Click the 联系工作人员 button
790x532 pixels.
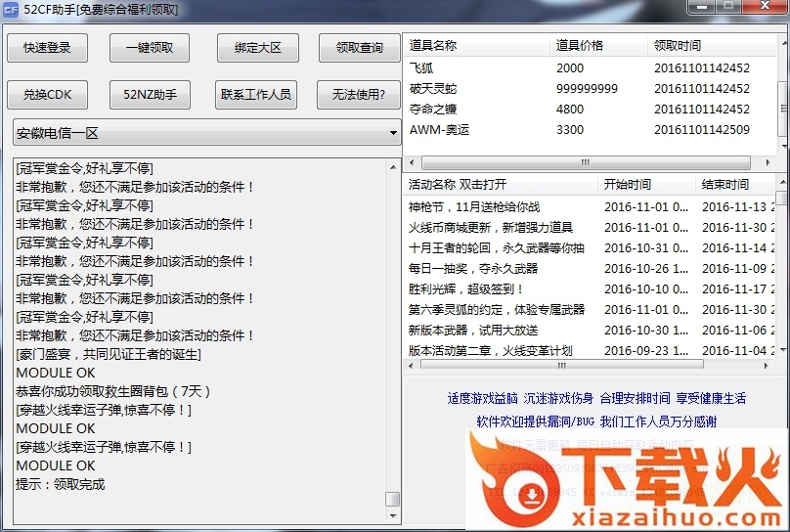256,95
